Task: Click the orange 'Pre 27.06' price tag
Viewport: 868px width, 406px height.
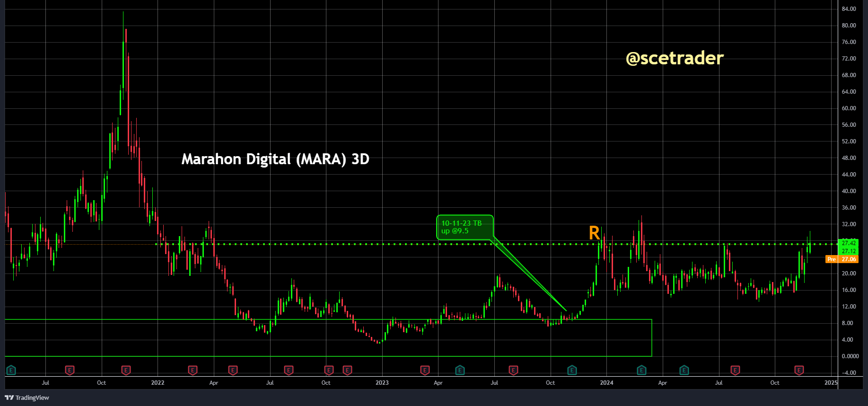Action: (842, 259)
